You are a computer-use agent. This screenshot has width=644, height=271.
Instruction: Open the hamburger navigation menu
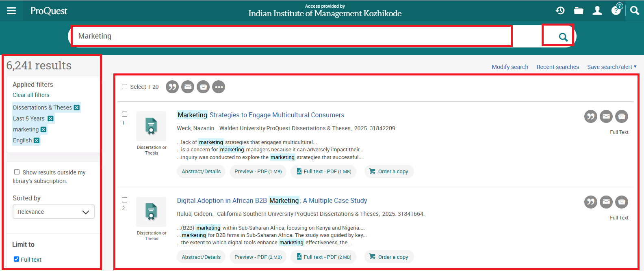point(11,11)
